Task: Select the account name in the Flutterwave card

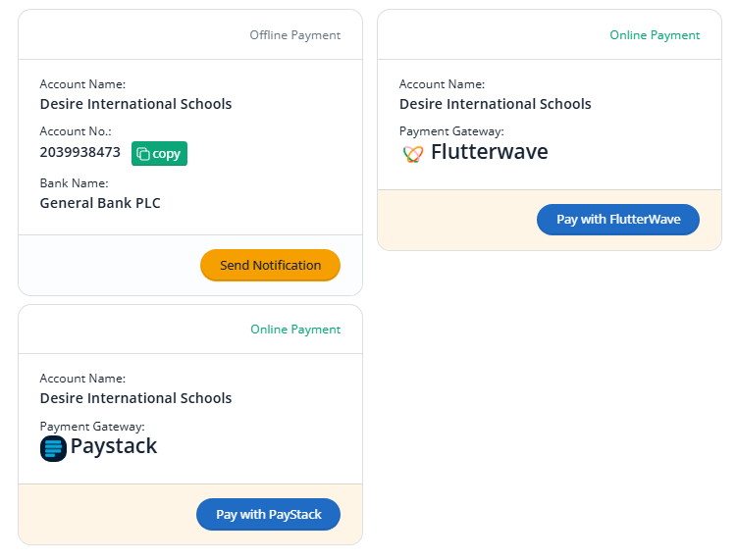Action: point(496,104)
